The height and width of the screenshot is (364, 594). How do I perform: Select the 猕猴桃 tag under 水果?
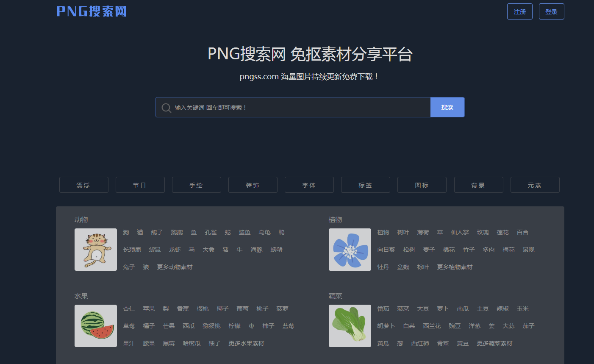[212, 325]
